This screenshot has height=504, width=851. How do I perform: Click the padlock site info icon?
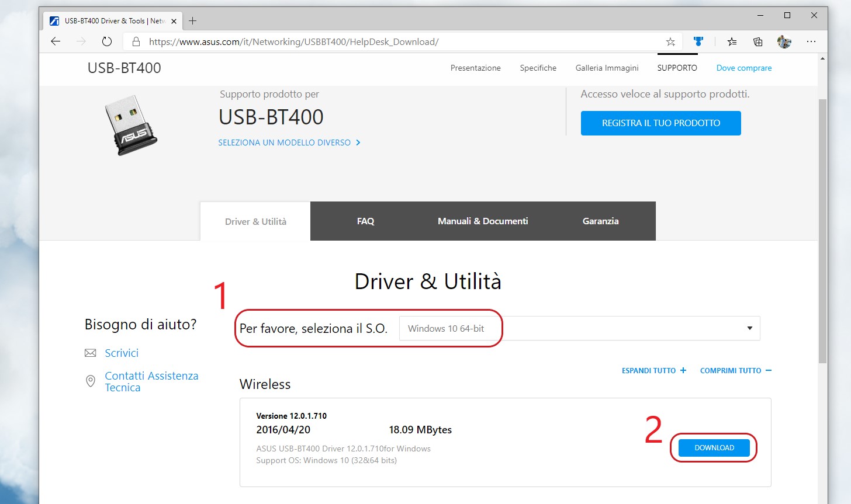pyautogui.click(x=136, y=41)
